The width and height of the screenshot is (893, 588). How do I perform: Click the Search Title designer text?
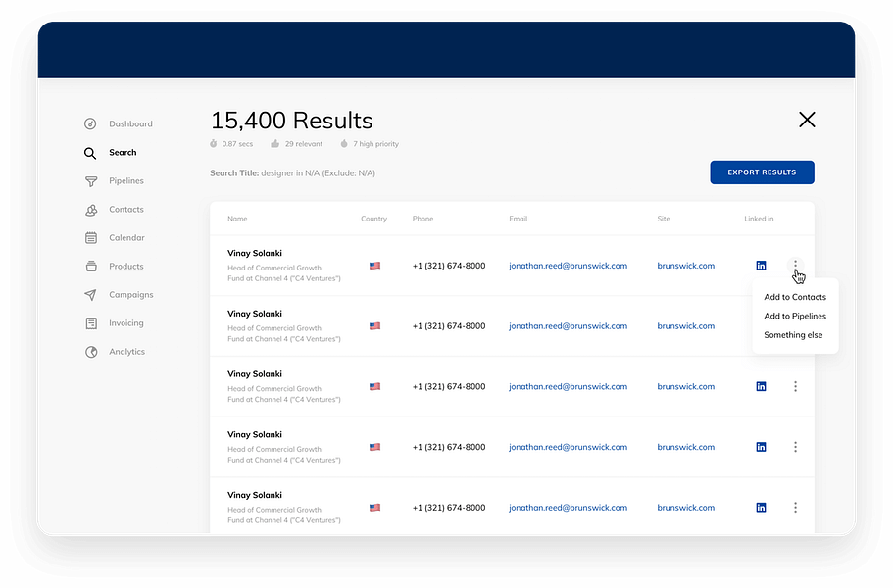click(x=292, y=173)
